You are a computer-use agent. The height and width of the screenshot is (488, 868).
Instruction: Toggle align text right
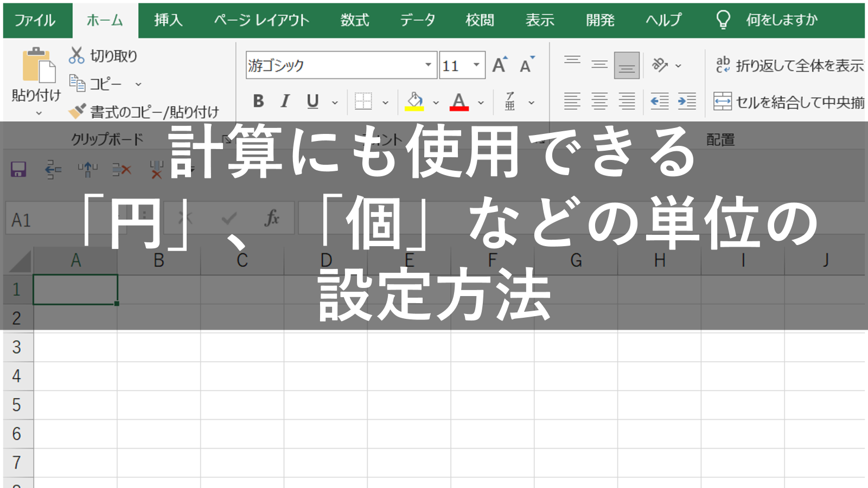coord(627,101)
